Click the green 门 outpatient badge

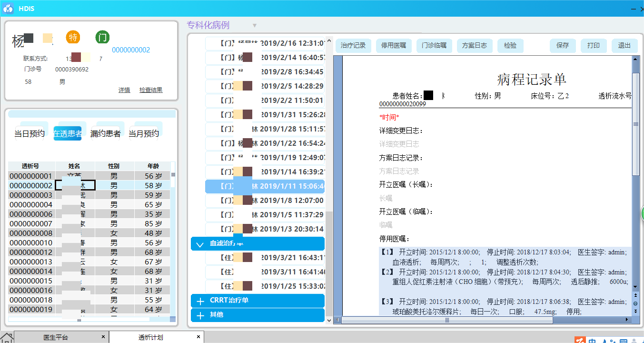pyautogui.click(x=102, y=37)
